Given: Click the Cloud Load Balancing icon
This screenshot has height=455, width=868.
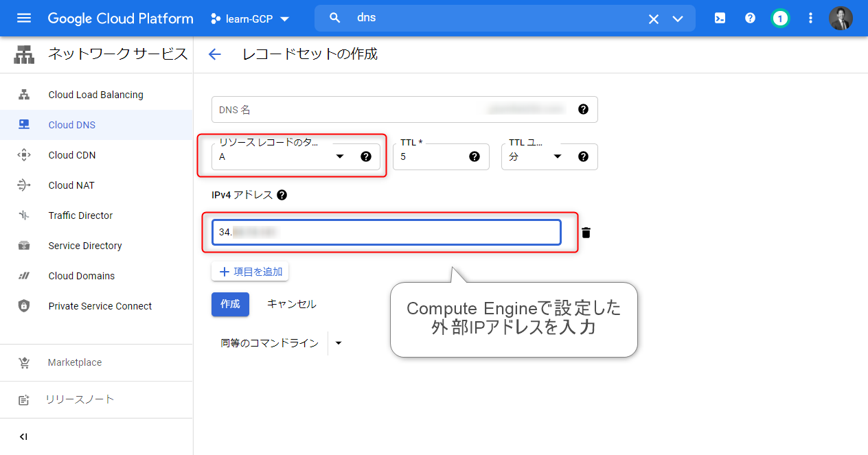Looking at the screenshot, I should tap(24, 95).
